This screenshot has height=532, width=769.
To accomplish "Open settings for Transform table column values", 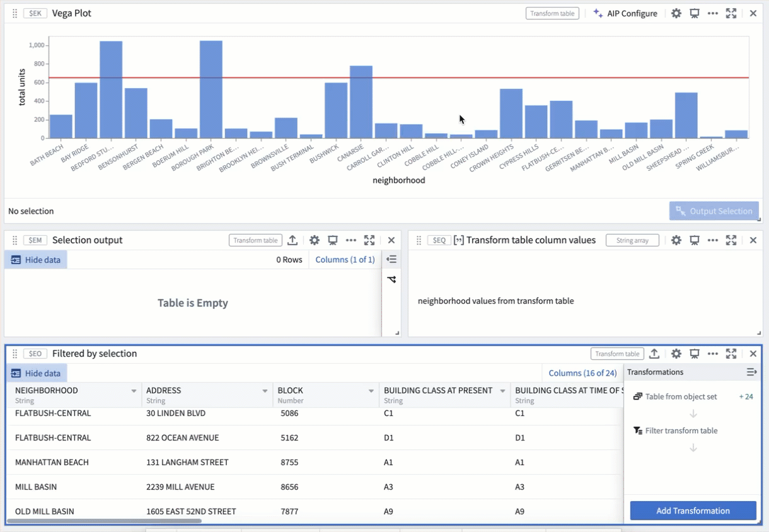I will pos(676,240).
